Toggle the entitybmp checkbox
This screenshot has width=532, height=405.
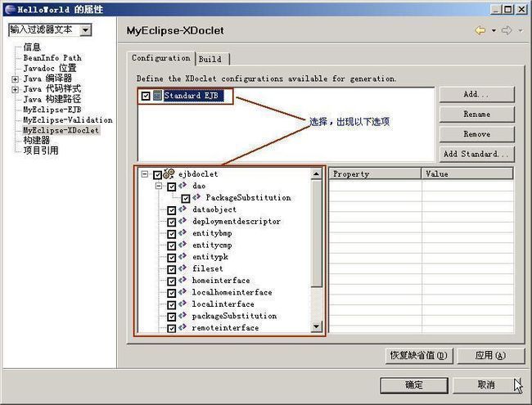pyautogui.click(x=171, y=234)
